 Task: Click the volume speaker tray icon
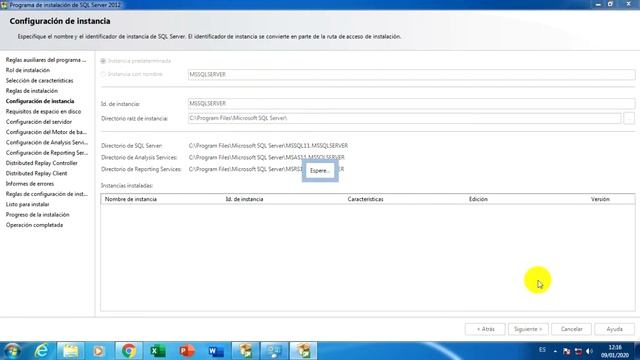[x=589, y=351]
